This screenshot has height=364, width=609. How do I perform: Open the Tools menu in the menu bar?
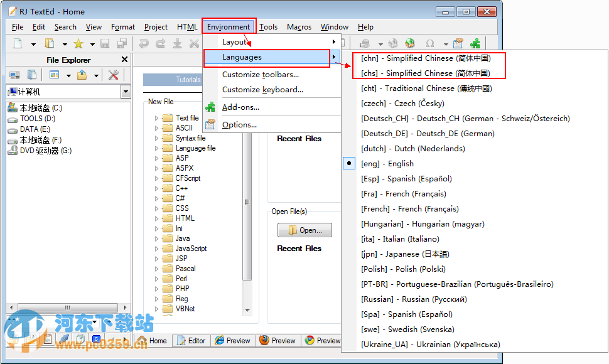(x=268, y=27)
